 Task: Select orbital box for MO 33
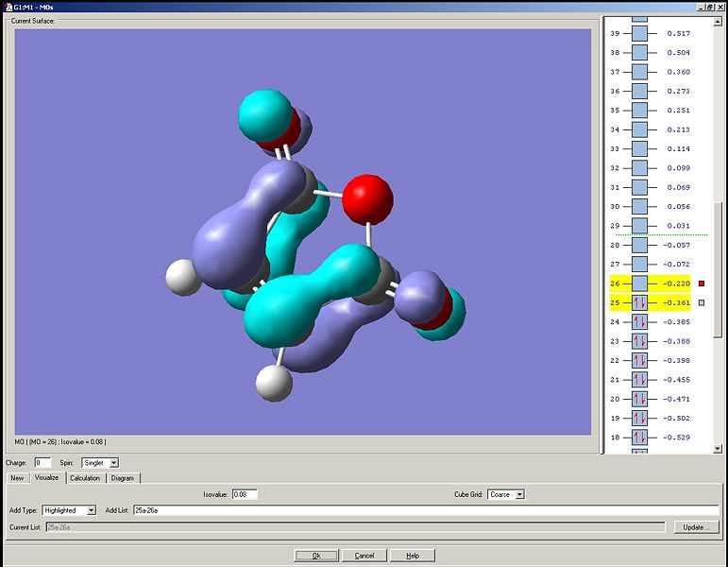(639, 148)
